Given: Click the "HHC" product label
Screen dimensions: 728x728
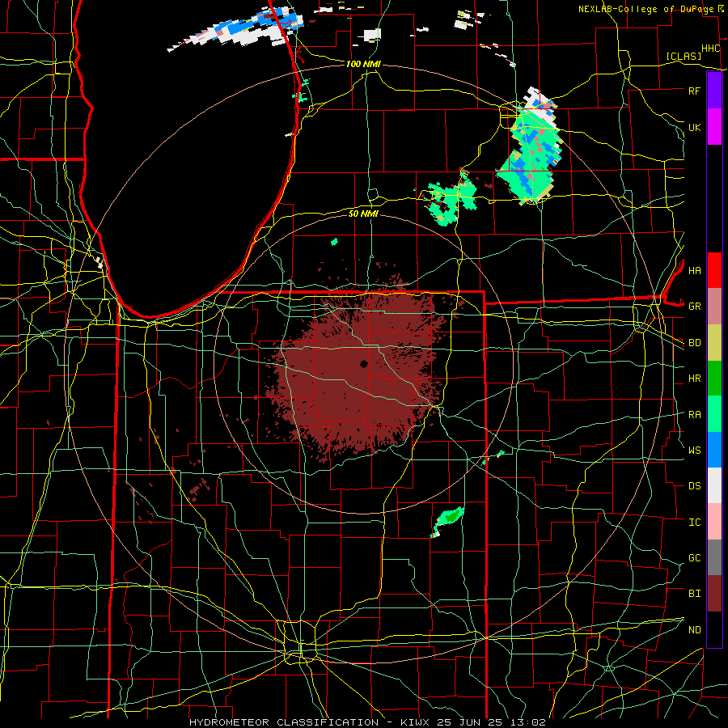Looking at the screenshot, I should click(710, 49).
